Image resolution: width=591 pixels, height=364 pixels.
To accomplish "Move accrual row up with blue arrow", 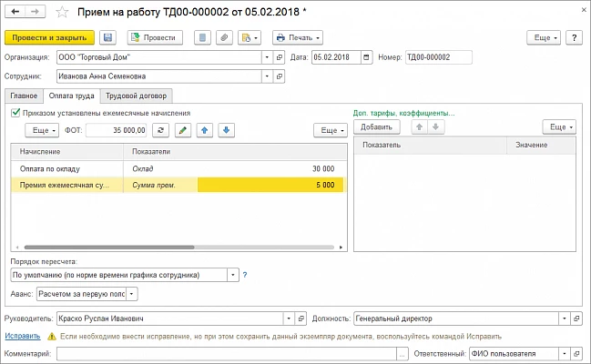I will point(204,130).
